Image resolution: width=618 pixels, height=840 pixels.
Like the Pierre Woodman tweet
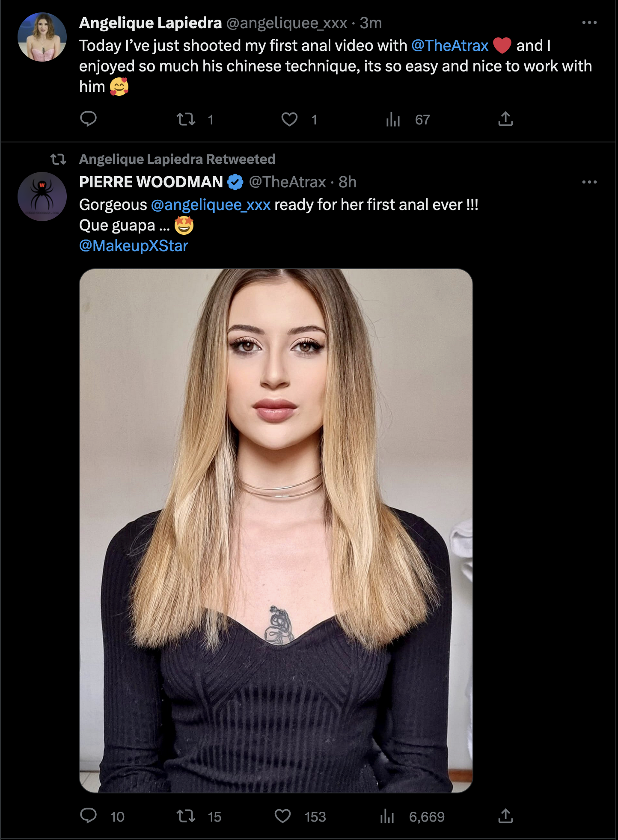coord(282,816)
